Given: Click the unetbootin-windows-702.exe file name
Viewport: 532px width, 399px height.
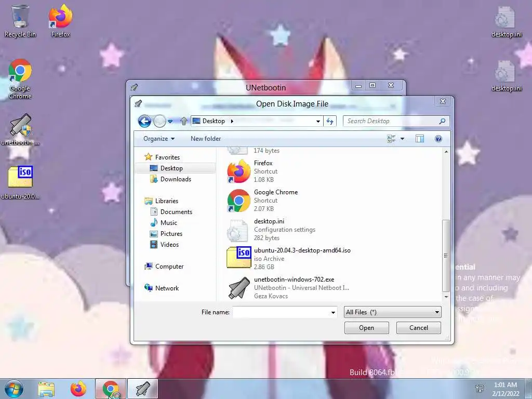Looking at the screenshot, I should (294, 280).
